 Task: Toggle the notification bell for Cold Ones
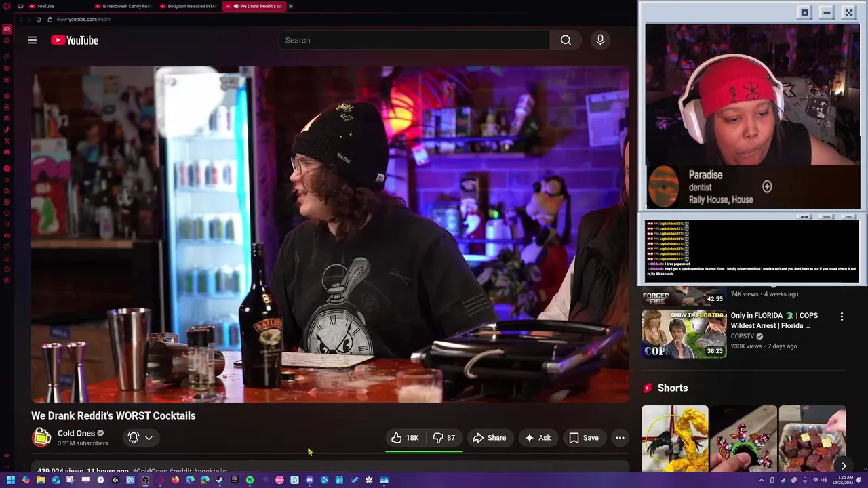pos(134,438)
